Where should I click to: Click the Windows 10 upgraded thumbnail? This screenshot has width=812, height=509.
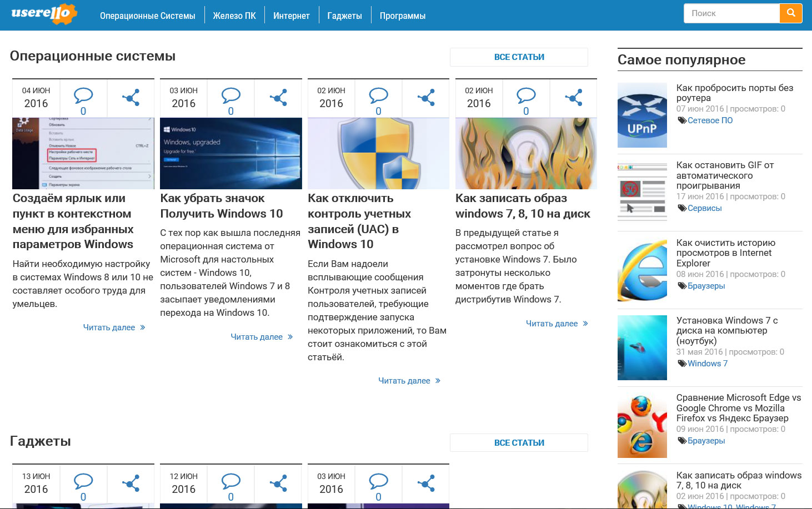pos(231,153)
